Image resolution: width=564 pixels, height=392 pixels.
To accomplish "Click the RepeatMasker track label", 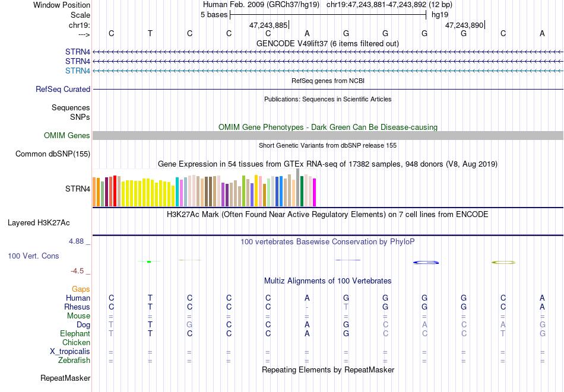I will (65, 378).
